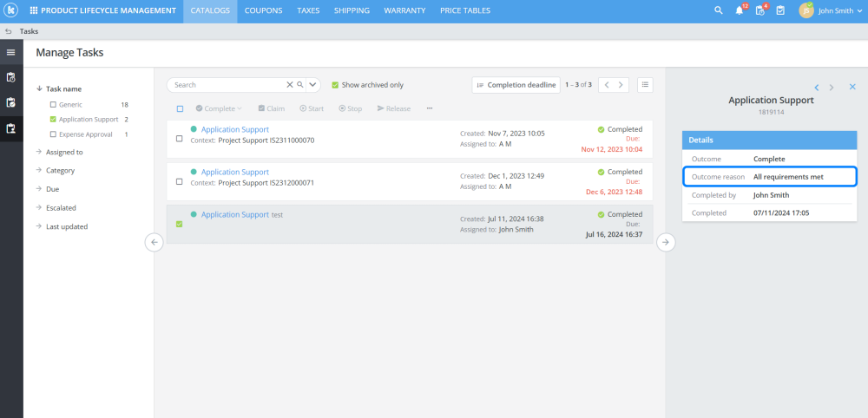Screen dimensions: 868x418
Task: Open the advanced search dropdown arrow
Action: [x=312, y=85]
